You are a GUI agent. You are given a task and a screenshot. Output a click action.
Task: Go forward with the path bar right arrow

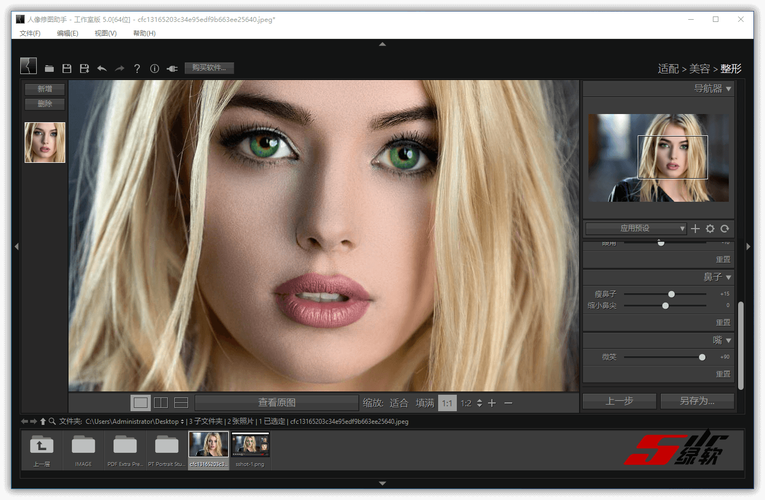coord(33,421)
